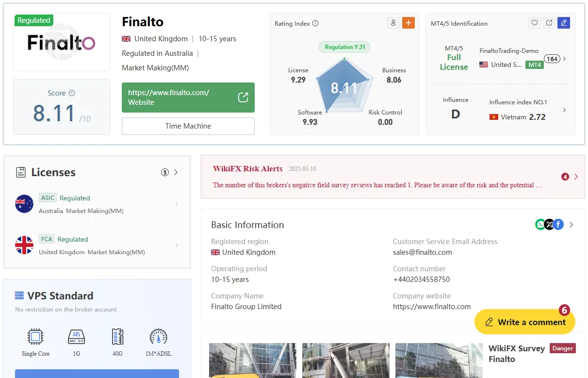This screenshot has width=588, height=378.
Task: Click the Single Core CPU icon
Action: 35,336
